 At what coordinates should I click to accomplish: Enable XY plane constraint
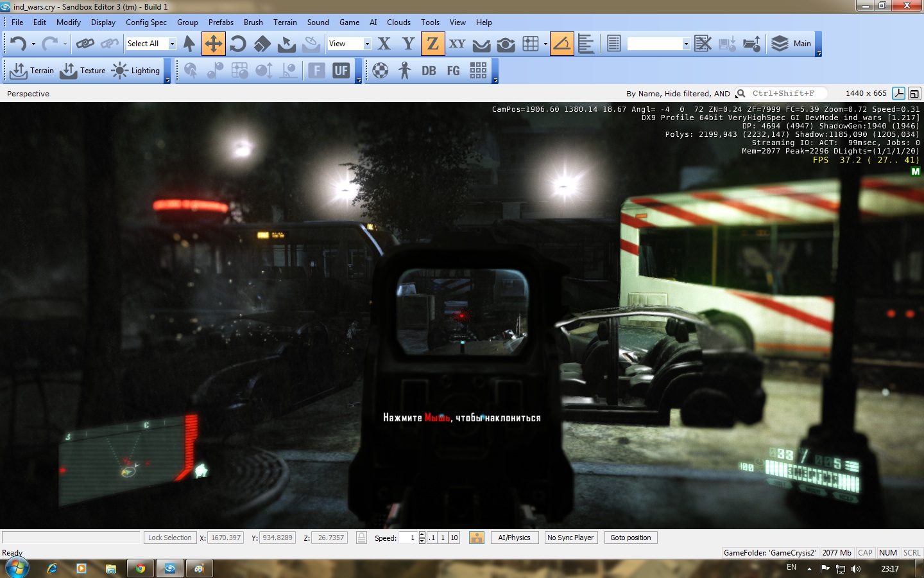[x=457, y=44]
